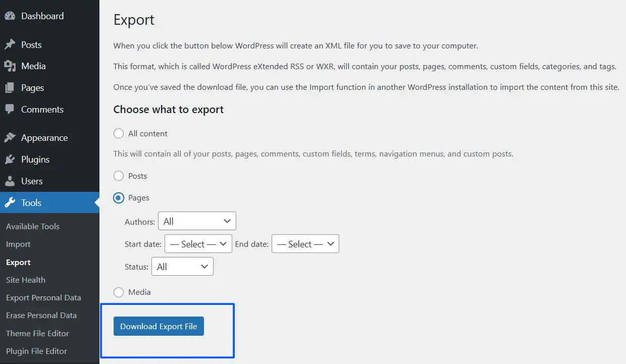Open Erase Personal Data link

pyautogui.click(x=41, y=316)
